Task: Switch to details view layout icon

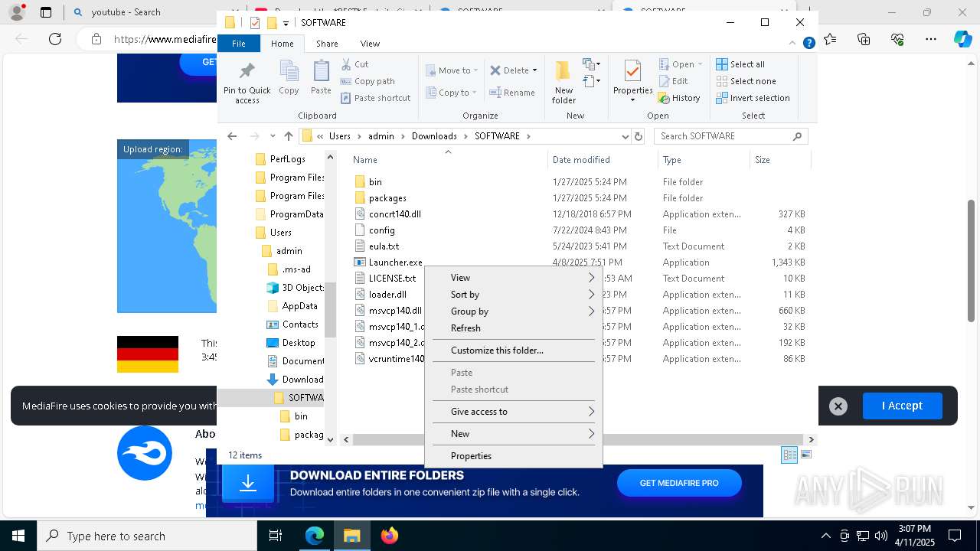Action: 789,455
